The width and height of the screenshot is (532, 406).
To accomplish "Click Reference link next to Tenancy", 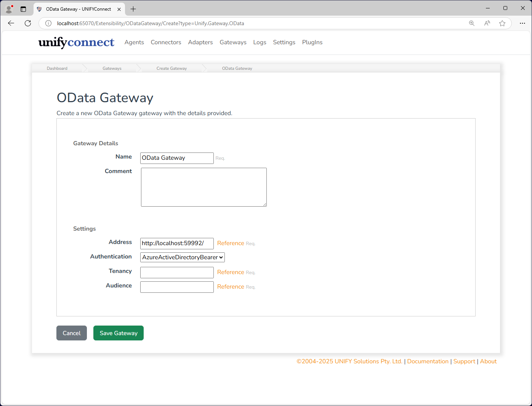I will point(231,272).
